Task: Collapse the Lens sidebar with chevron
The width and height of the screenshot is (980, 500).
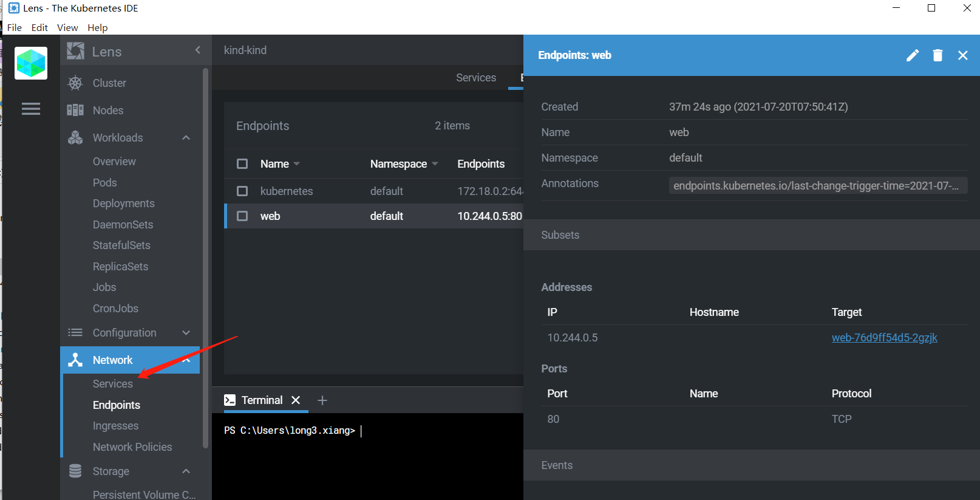Action: [x=198, y=50]
